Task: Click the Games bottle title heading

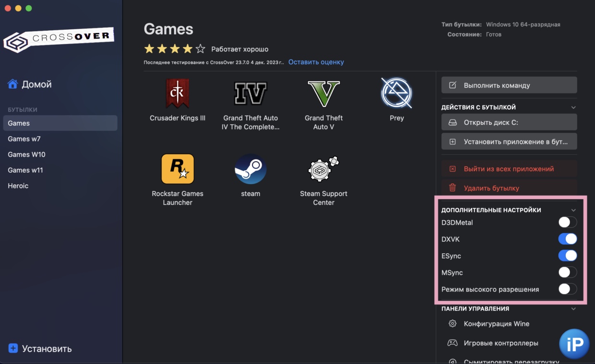Action: pyautogui.click(x=168, y=29)
